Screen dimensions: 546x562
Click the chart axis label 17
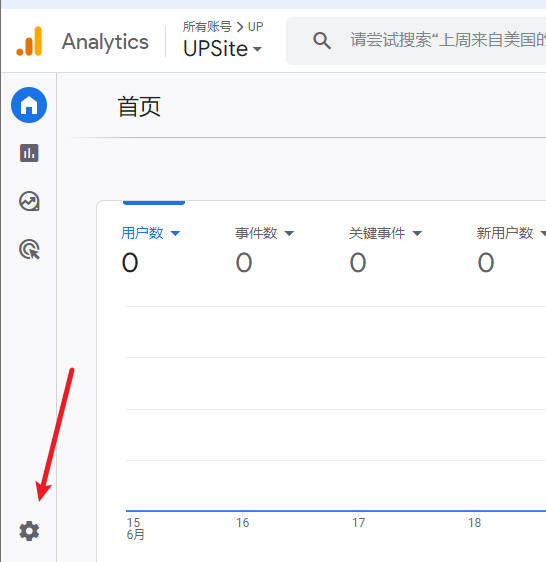(x=358, y=523)
